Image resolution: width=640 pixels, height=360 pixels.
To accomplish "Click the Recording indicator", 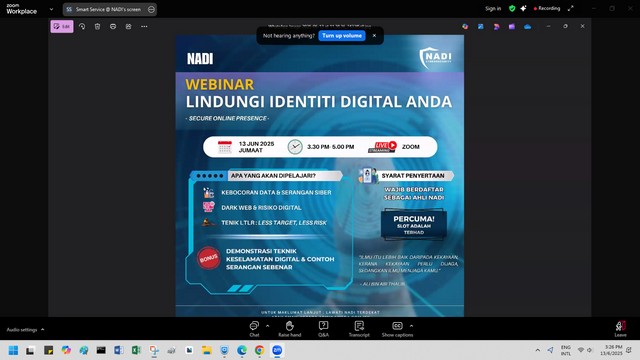I will click(x=547, y=8).
